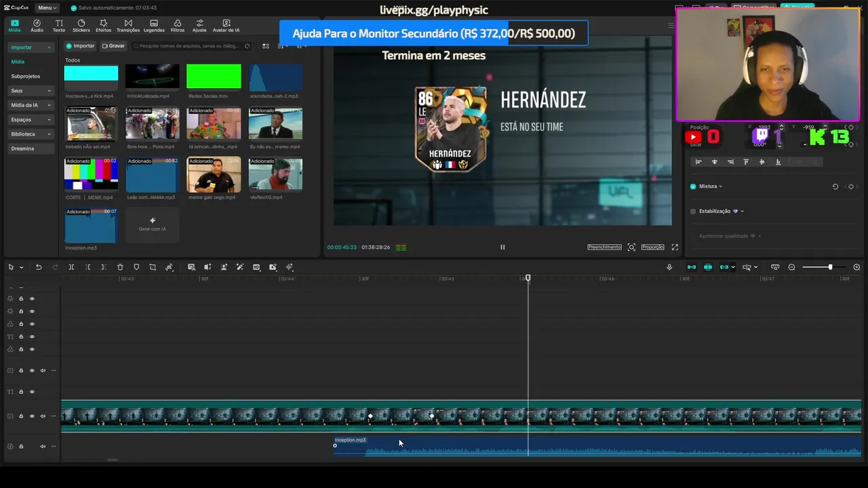
Task: Switch to the Texto tab
Action: tap(59, 26)
